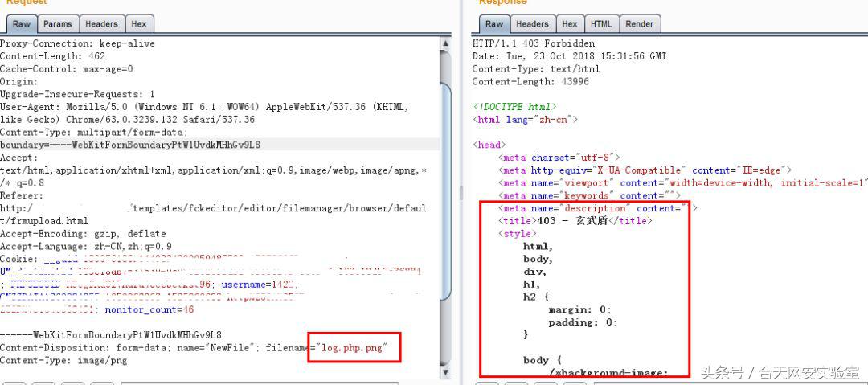Click the 'templates/fckeditor/editor/filemanager' URL line

coord(278,208)
